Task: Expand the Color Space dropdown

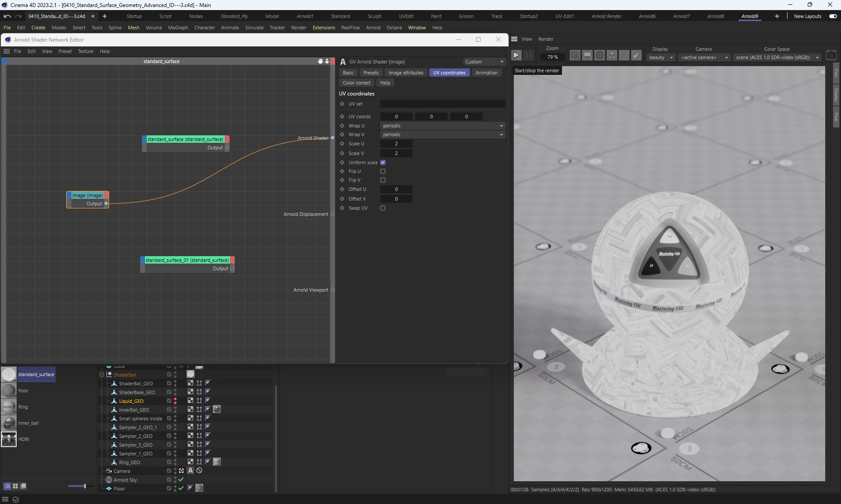Action: 777,57
